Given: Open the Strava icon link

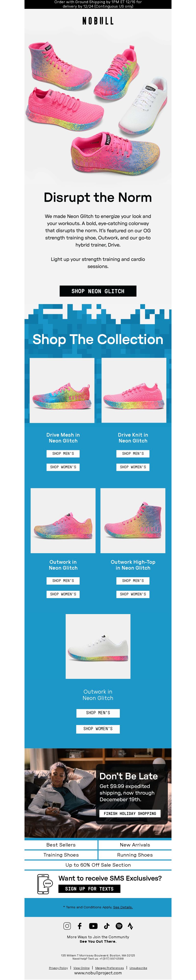Looking at the screenshot, I should pyautogui.click(x=130, y=926).
